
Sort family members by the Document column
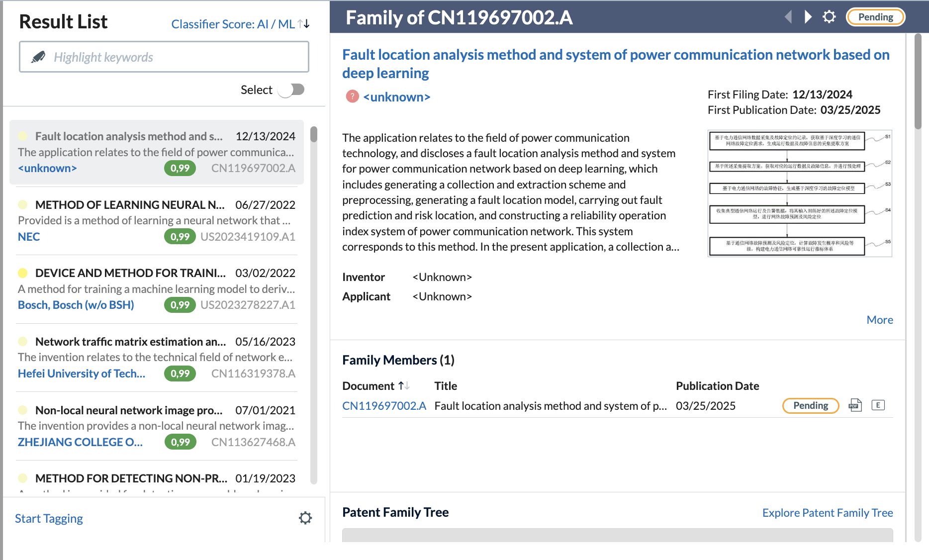(x=404, y=385)
